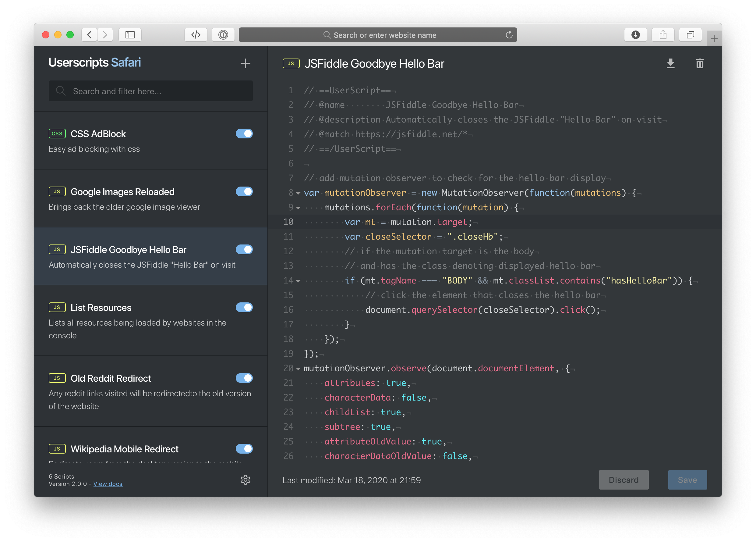Collapse the code fold on line 8

click(x=298, y=193)
